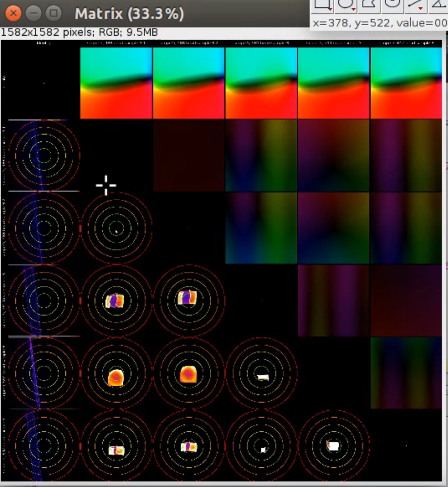
Task: Click the Matrix (33.3%) window title
Action: click(129, 13)
